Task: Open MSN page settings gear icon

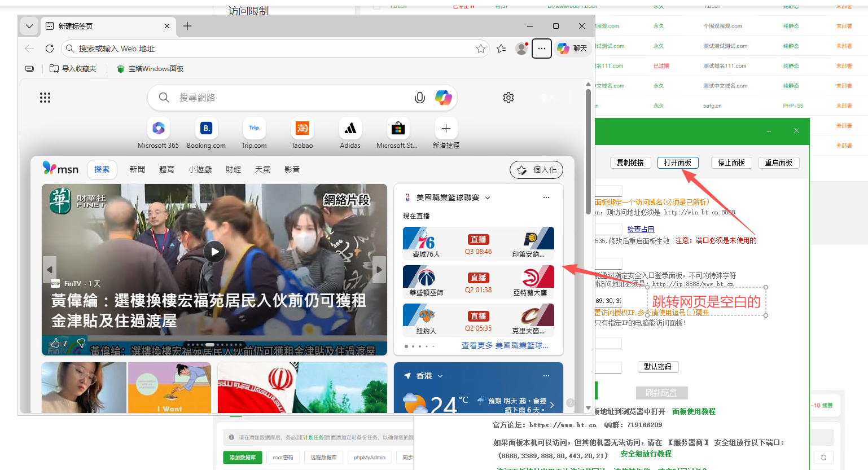Action: point(508,98)
